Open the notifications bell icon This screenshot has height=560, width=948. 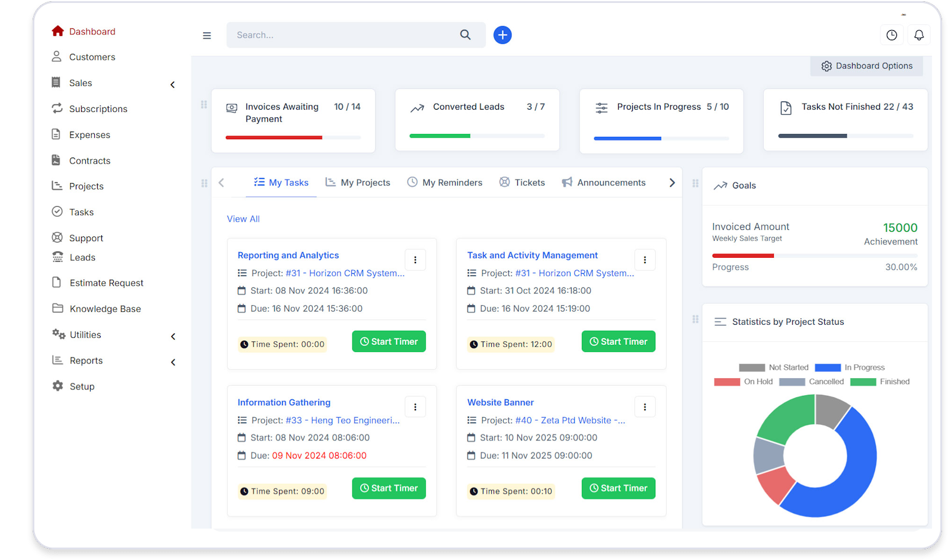tap(918, 35)
